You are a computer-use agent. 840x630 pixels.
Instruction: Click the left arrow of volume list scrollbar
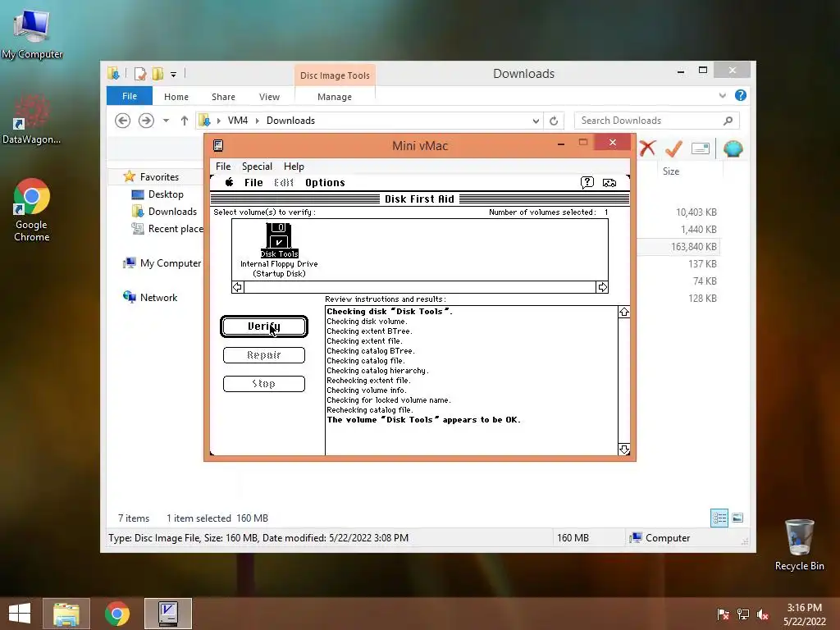coord(237,287)
